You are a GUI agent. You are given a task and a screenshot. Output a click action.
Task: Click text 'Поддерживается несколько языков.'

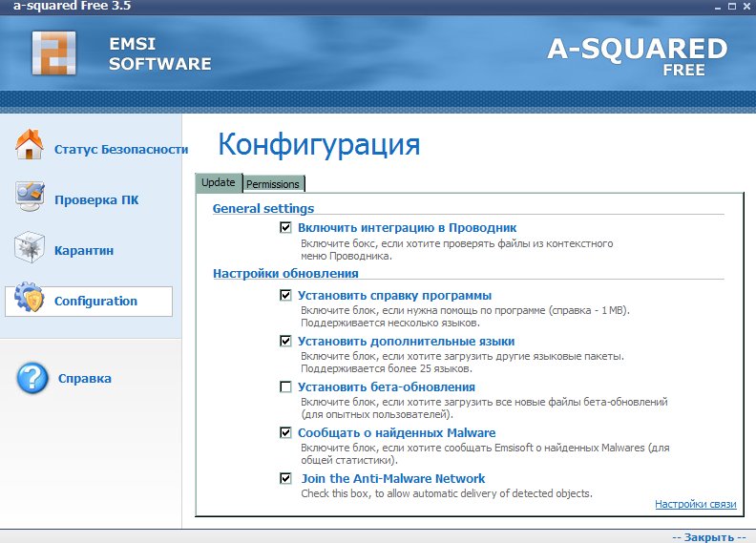tap(390, 323)
